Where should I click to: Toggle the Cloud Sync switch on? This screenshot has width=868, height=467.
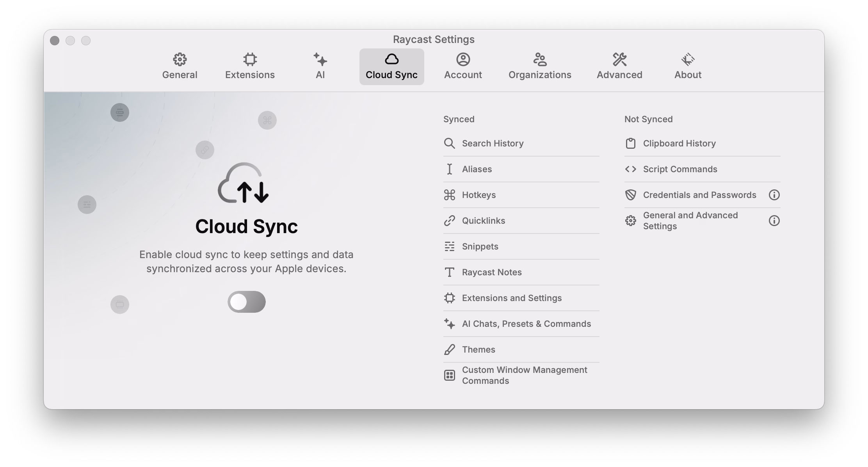pyautogui.click(x=246, y=301)
